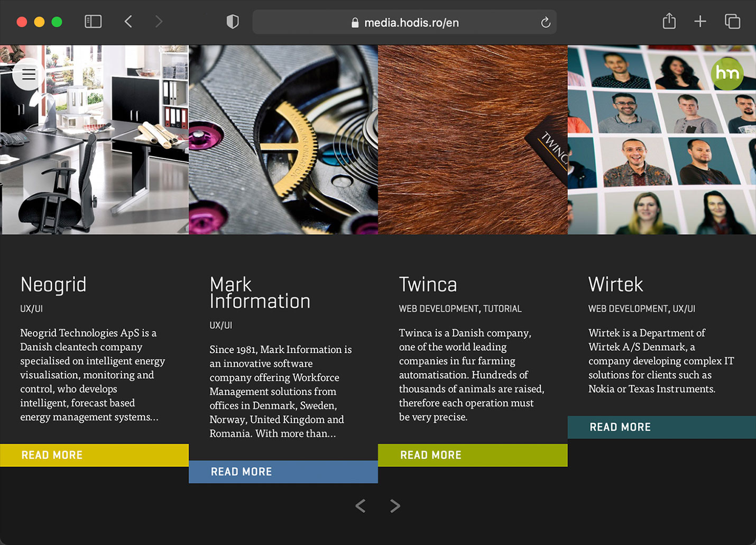Toggle the Safari sidebar
Image resolution: width=756 pixels, height=545 pixels.
[x=93, y=22]
